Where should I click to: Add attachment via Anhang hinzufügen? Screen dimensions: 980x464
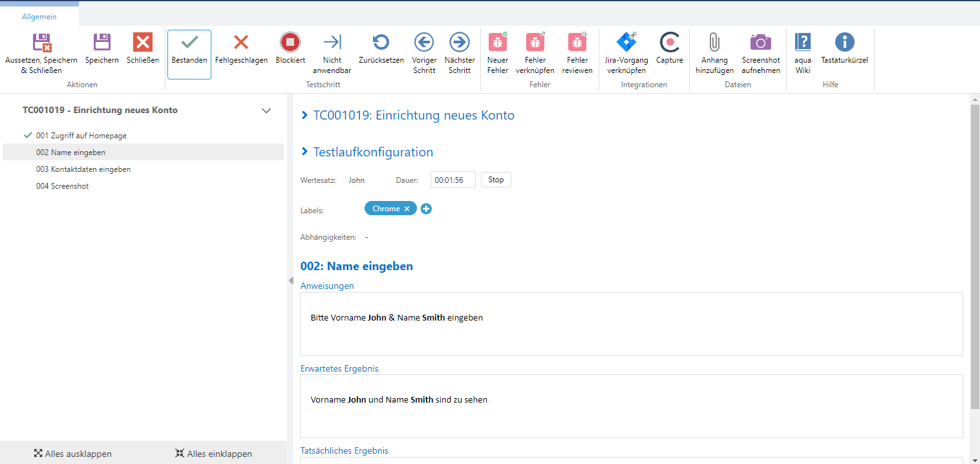(x=714, y=43)
